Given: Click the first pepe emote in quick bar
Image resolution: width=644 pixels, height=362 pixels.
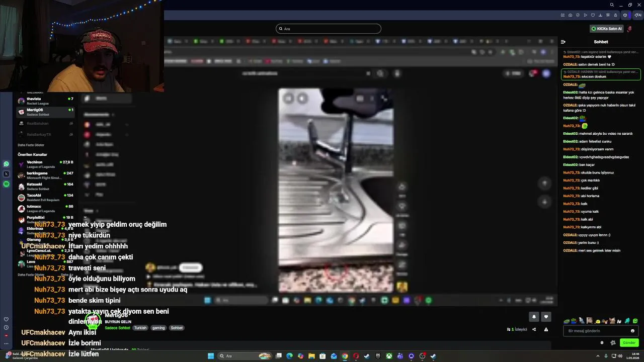Looking at the screenshot, I should coord(567,321).
